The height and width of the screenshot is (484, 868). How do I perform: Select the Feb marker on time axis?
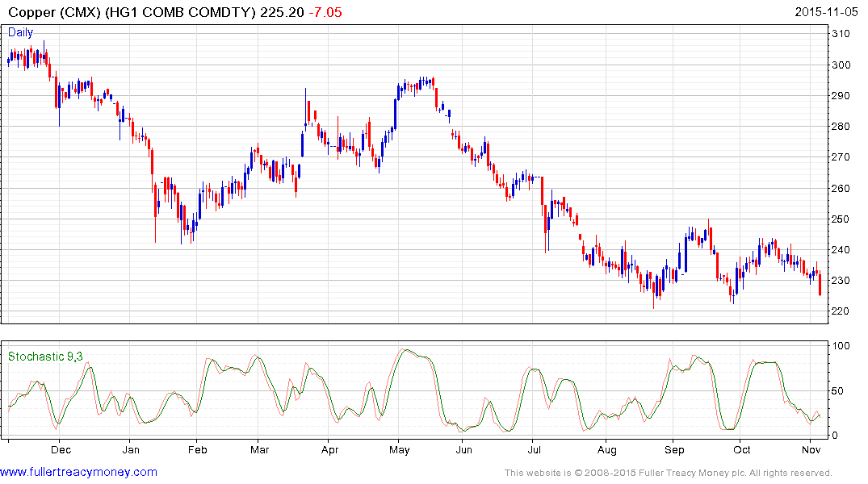[197, 449]
